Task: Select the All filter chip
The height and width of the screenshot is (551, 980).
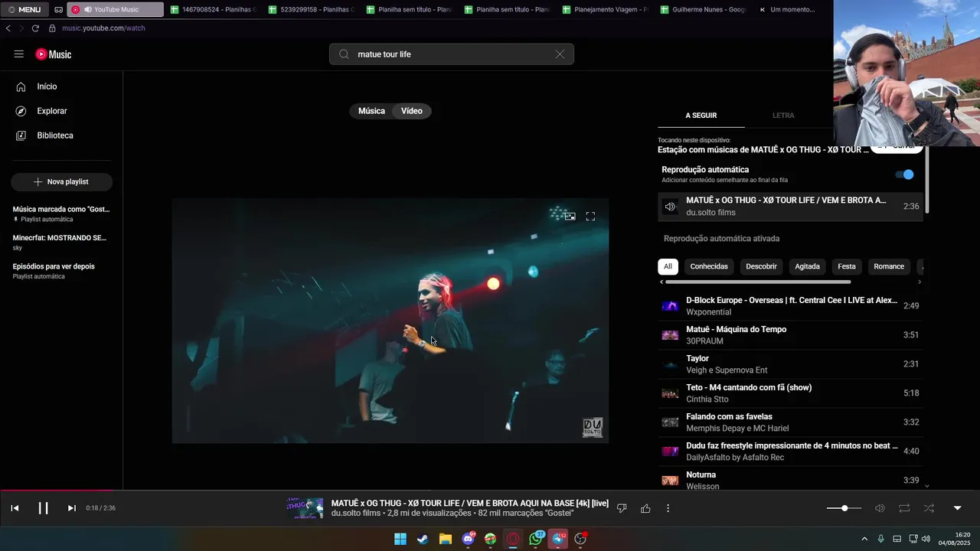Action: pyautogui.click(x=668, y=266)
